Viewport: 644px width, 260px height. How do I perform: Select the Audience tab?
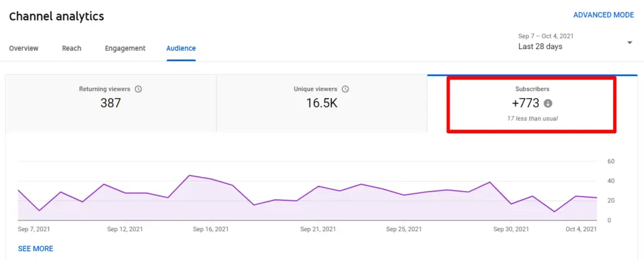click(x=180, y=48)
